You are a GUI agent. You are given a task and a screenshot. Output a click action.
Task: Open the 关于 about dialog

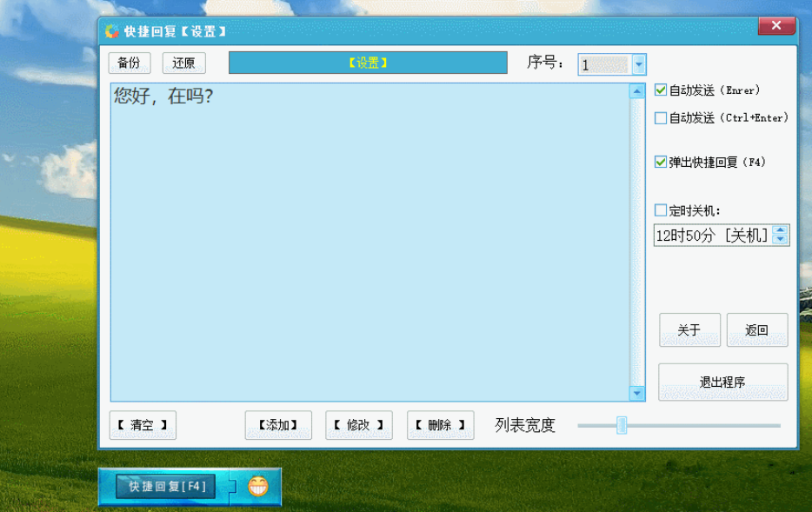coord(689,329)
